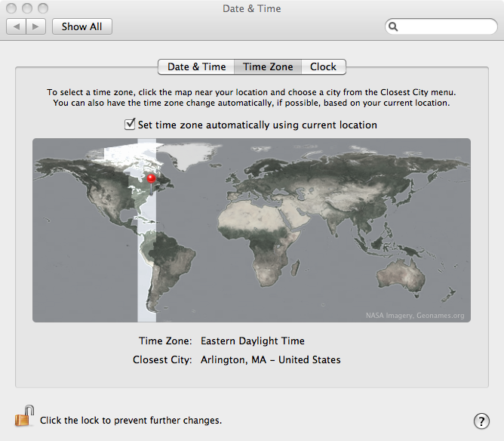Go back using the left arrow button

[x=17, y=26]
